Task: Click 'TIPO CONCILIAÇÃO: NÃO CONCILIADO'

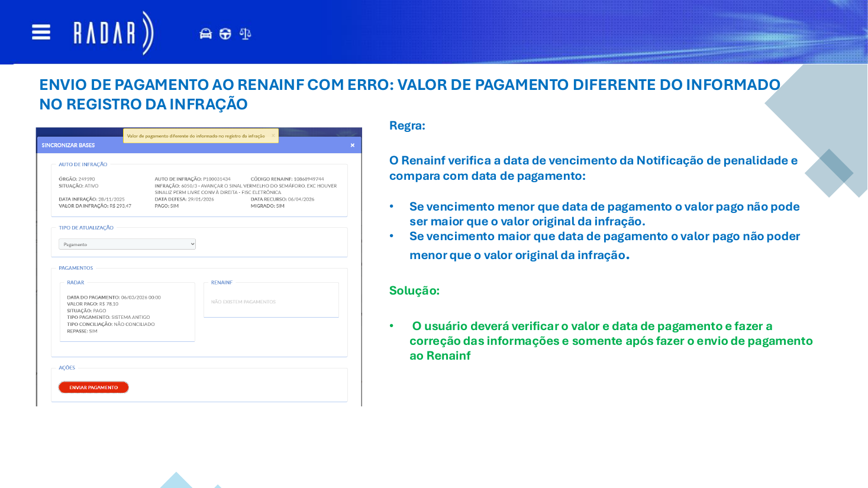Action: [x=111, y=324]
